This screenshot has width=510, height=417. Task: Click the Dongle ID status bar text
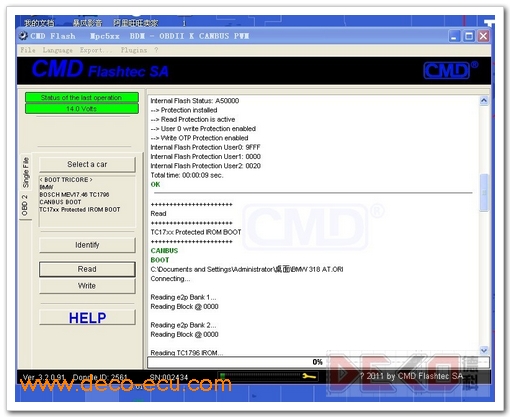(100, 377)
